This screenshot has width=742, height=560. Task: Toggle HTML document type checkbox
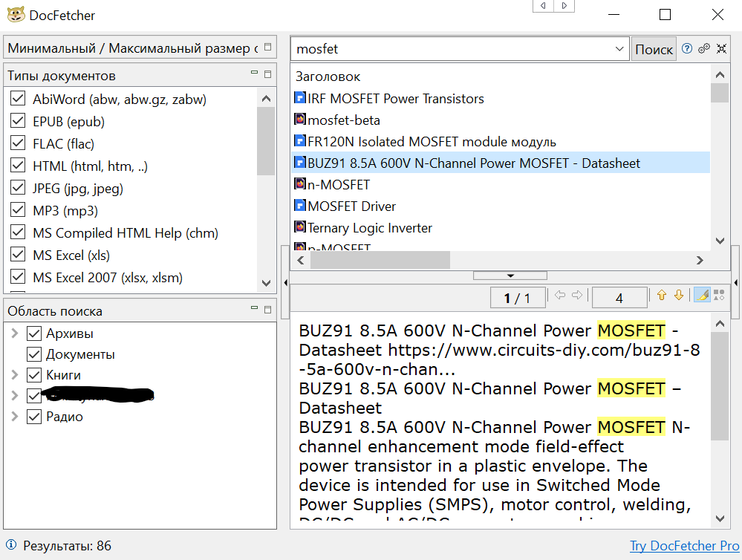coord(18,165)
